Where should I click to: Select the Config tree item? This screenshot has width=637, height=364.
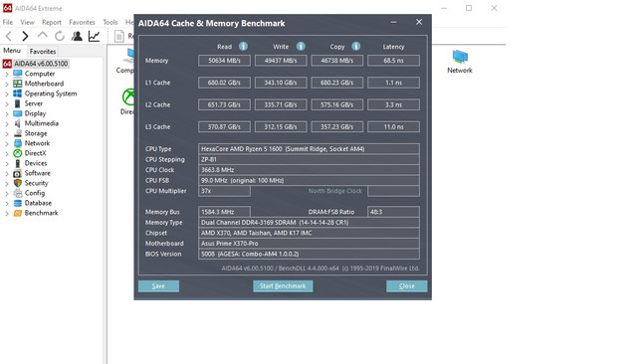click(x=35, y=193)
